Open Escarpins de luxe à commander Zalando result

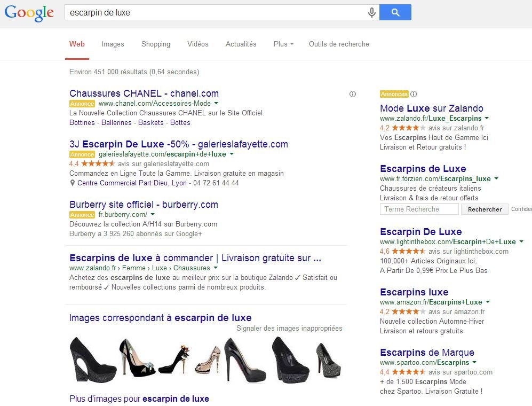(195, 258)
